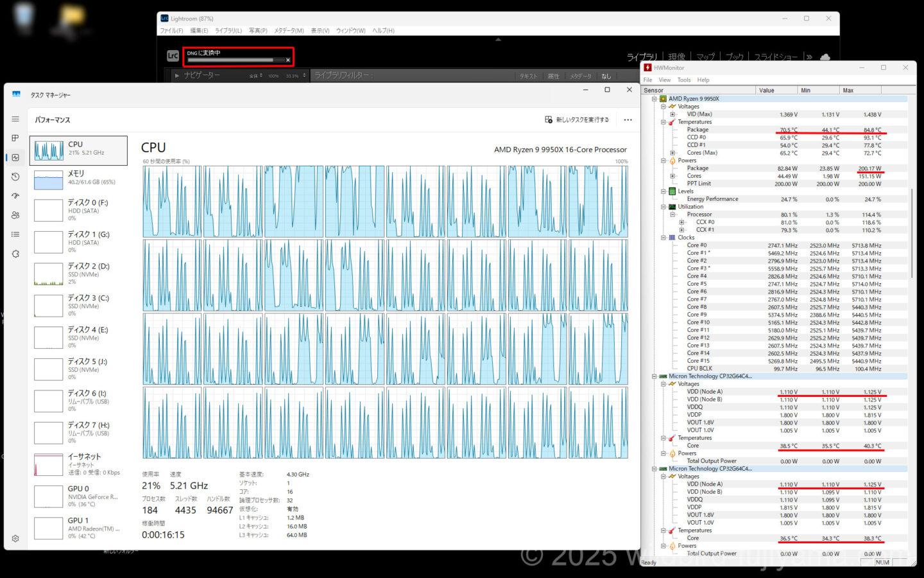Open the Tools menu in HWMonitor
The image size is (924, 578).
(x=684, y=80)
